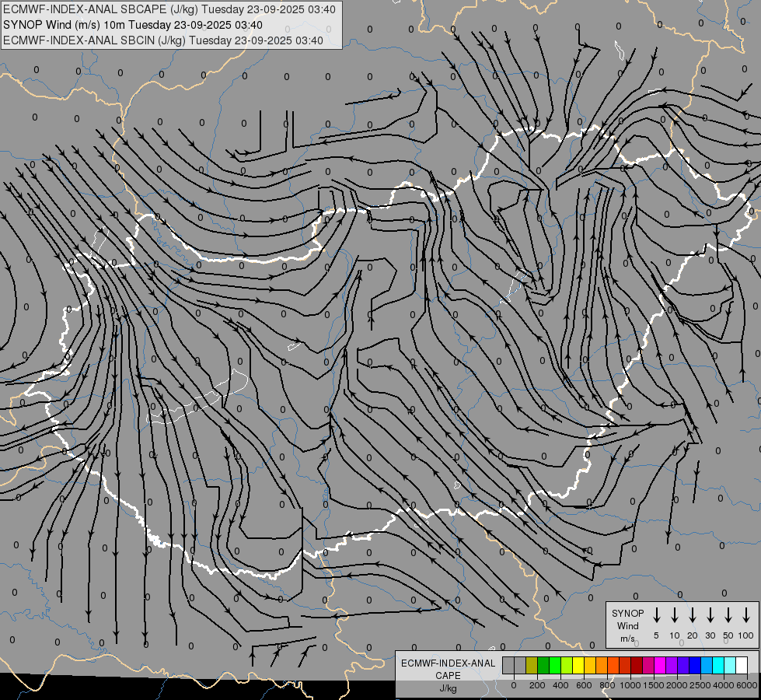Select the magenta CAPE legend swatch
Screen dimensions: 761x700
(661, 666)
